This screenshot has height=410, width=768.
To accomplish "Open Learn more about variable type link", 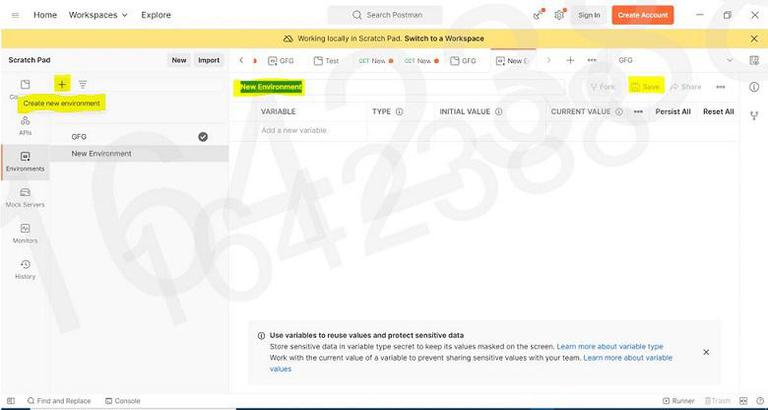I will [610, 346].
